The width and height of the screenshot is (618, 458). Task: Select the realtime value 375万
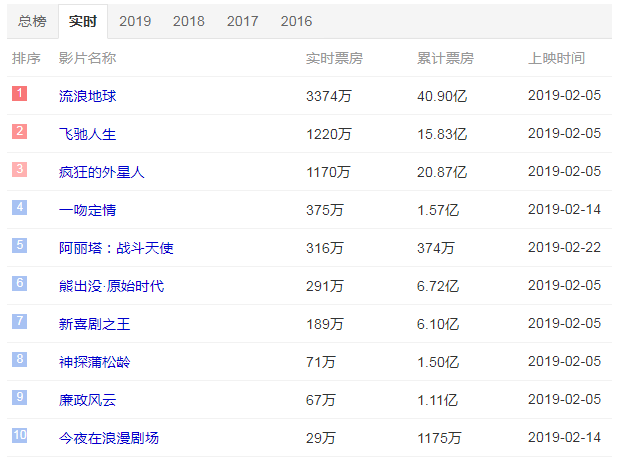325,210
